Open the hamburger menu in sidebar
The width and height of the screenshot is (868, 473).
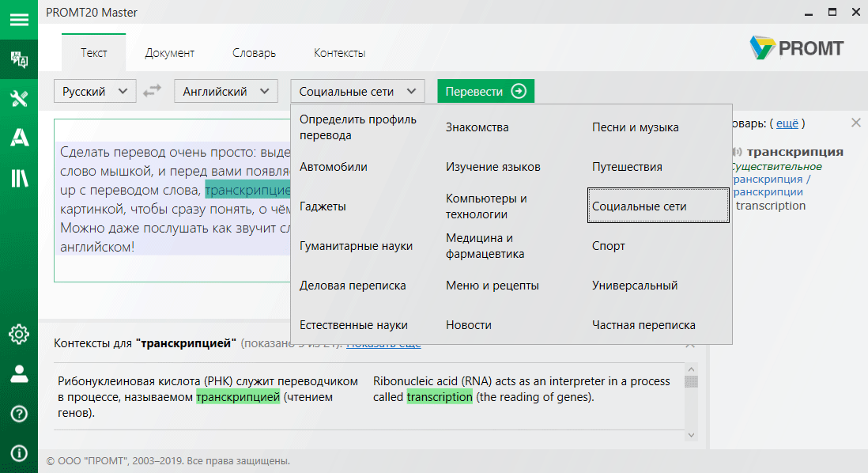pos(19,20)
